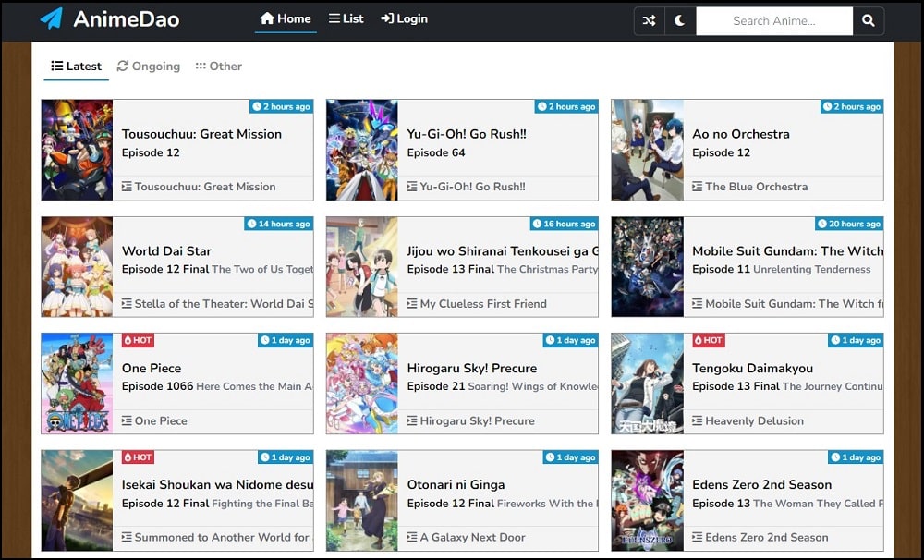Open Otonari ni Ginga Episode 12 title
The width and height of the screenshot is (924, 560).
pos(456,484)
